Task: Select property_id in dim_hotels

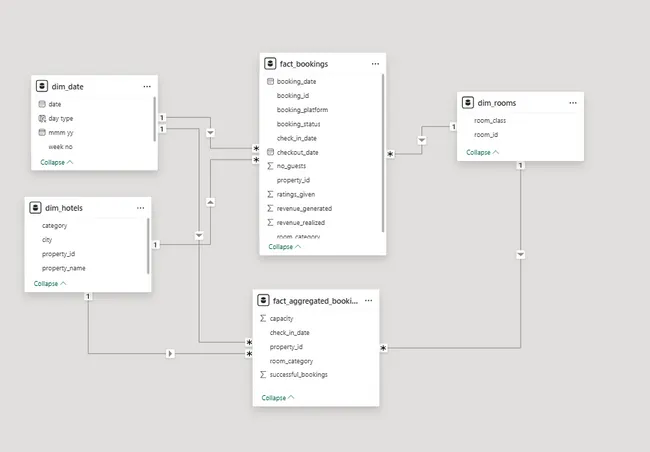Action: point(58,254)
